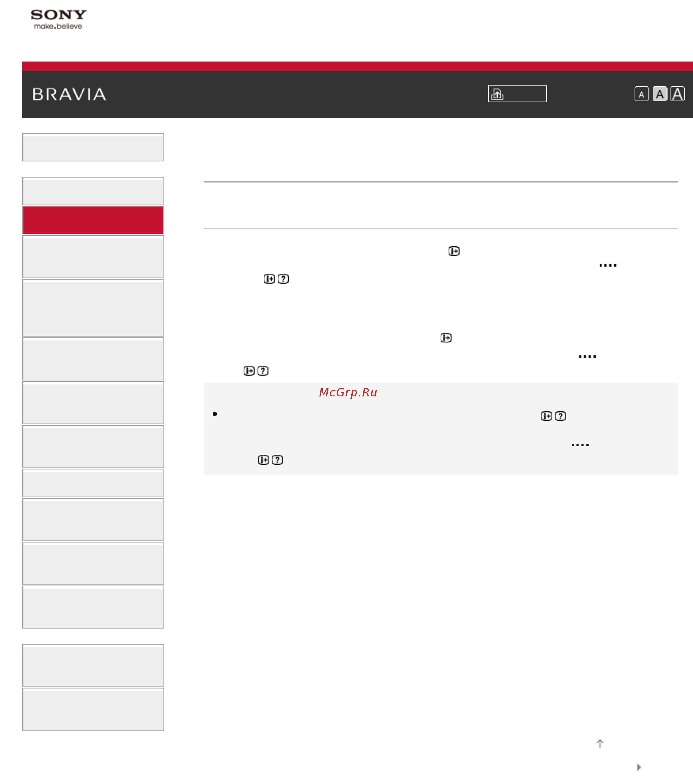Select the medium font size A
This screenshot has height=784, width=693.
pos(660,94)
